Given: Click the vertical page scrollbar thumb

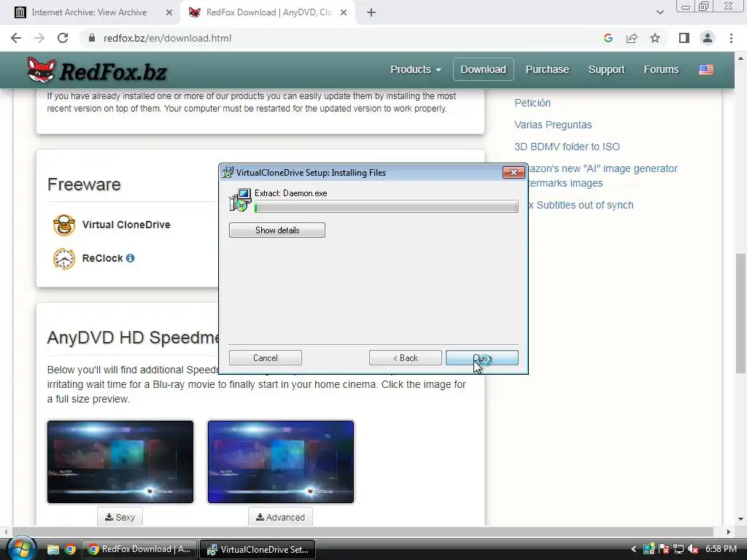Looking at the screenshot, I should click(x=740, y=314).
